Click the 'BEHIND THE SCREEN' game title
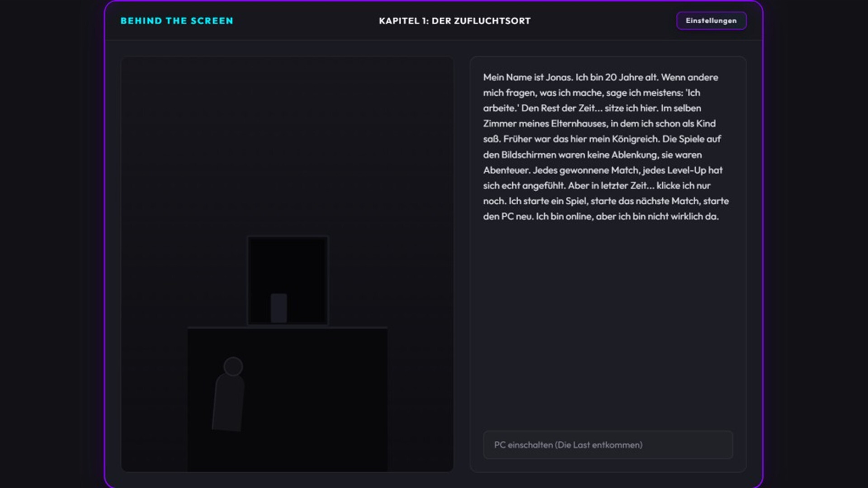Screen dimensions: 868x488 pyautogui.click(x=177, y=21)
